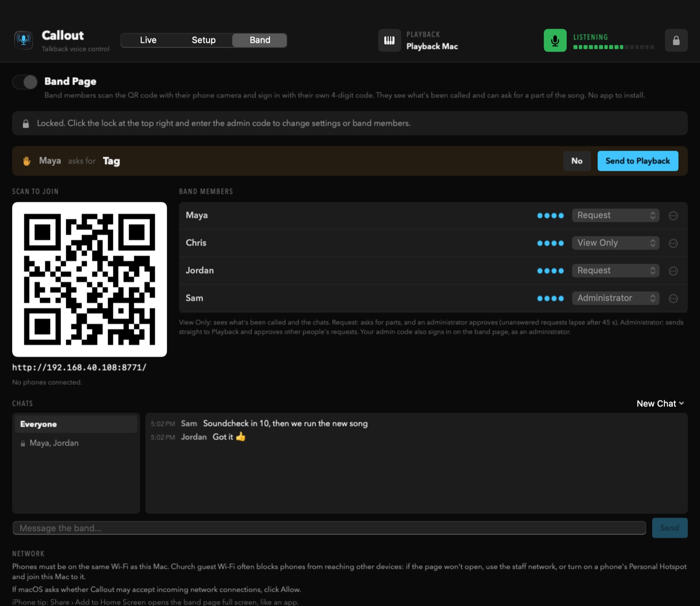The height and width of the screenshot is (606, 700).
Task: Click Maya's four-dot code indicator
Action: click(x=550, y=215)
